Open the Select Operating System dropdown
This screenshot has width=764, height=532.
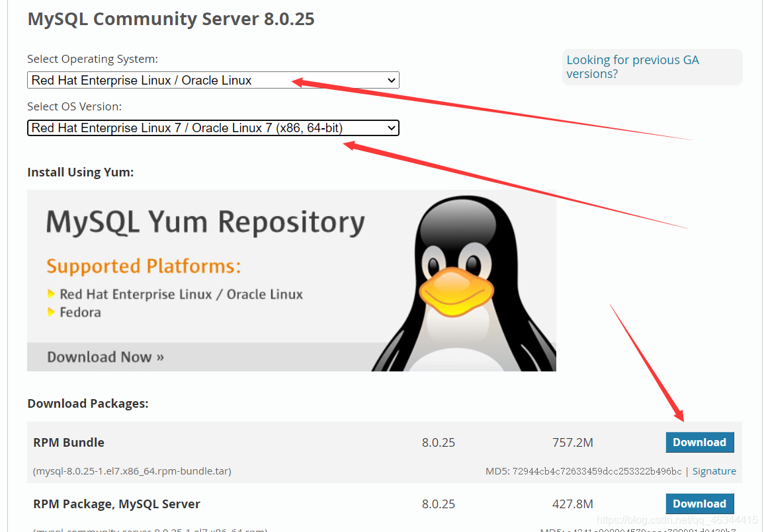213,81
